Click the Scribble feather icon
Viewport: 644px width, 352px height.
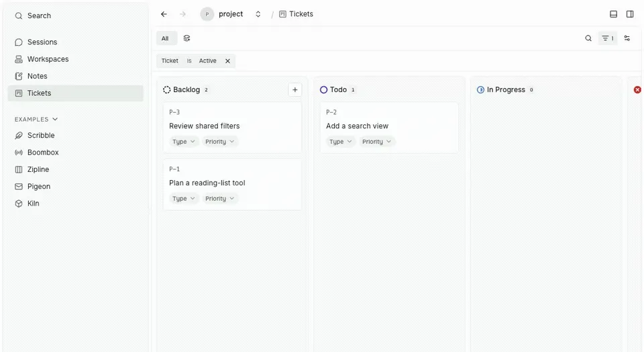[19, 135]
